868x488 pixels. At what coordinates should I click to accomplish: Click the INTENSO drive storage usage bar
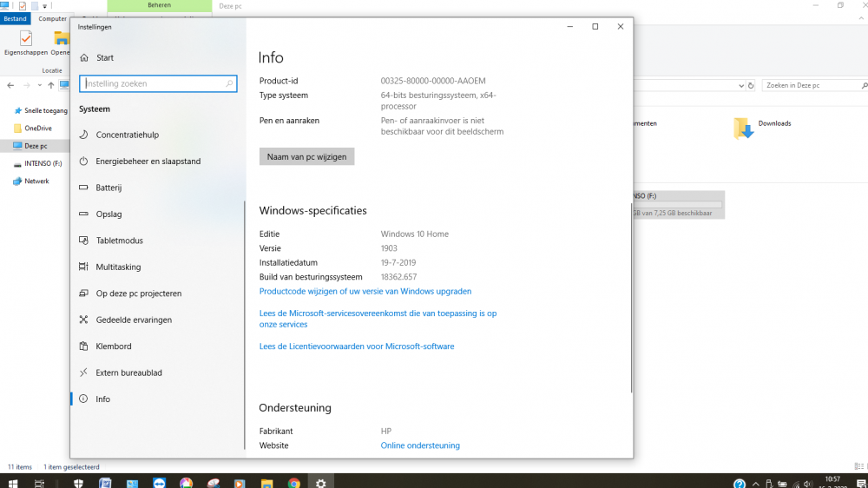coord(678,204)
